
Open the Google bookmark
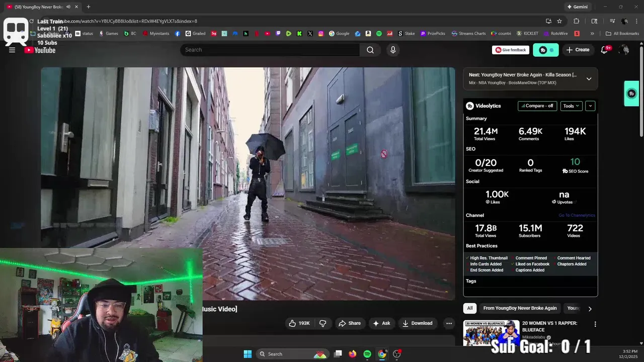339,34
